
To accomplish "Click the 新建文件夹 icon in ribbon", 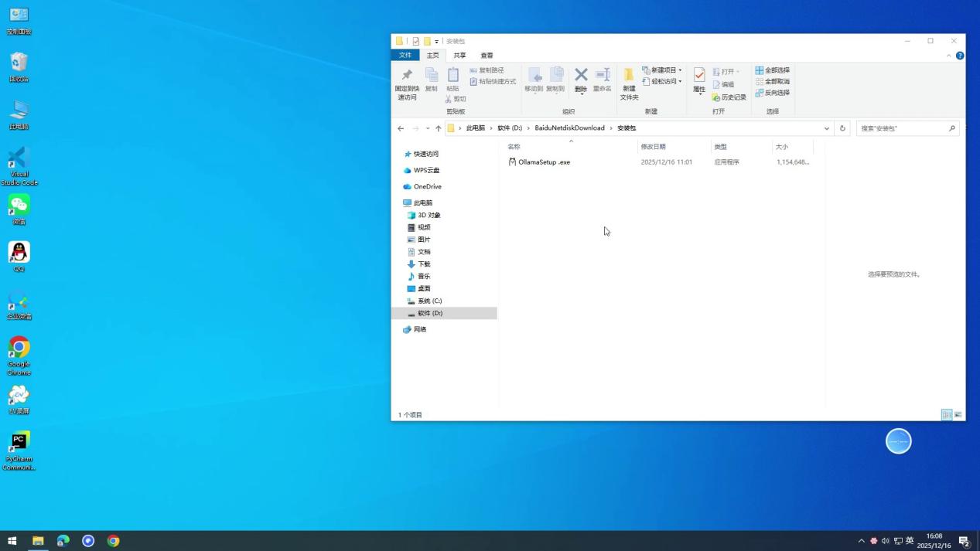I will pos(629,76).
